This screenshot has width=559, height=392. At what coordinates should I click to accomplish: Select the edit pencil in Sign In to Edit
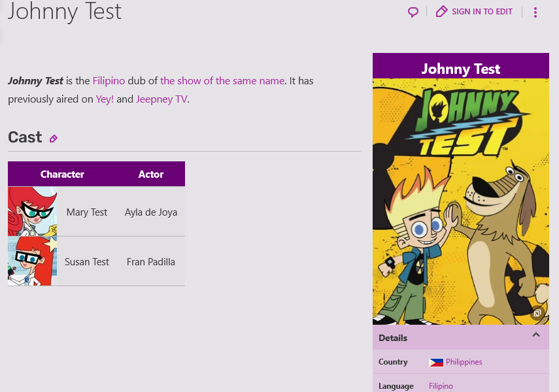tap(441, 11)
